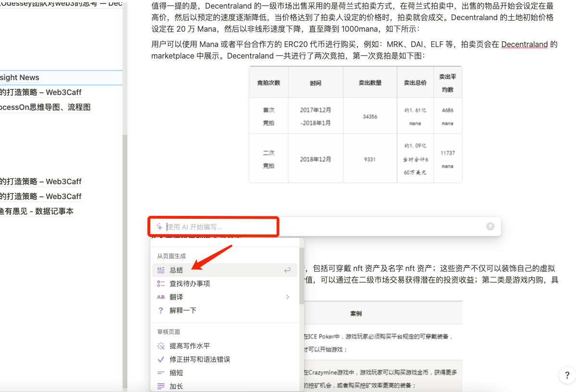Viewport: 576px width, 392px height.
Task: Click the 查找待办事项 checklist icon
Action: (x=161, y=284)
